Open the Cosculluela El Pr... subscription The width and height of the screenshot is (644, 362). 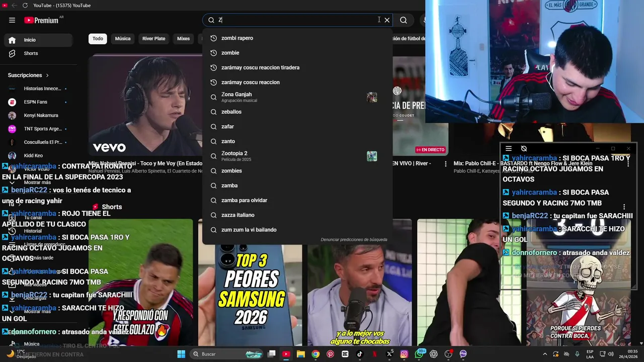[38, 142]
